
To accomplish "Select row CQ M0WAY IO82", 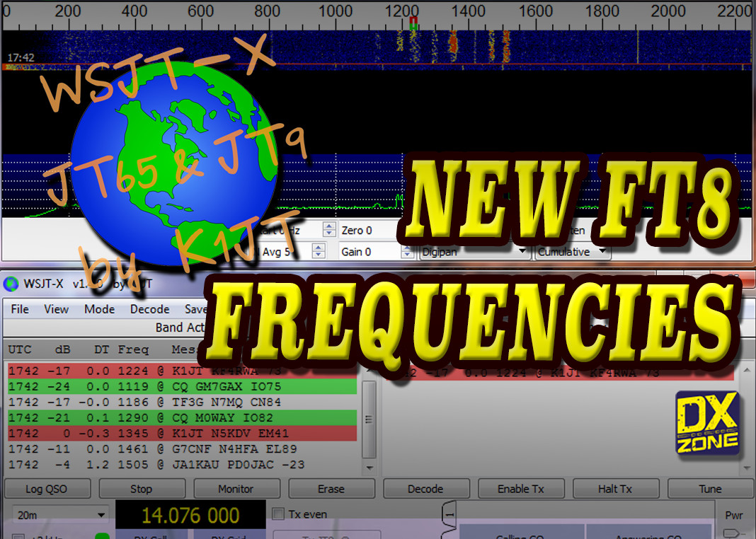I will tap(182, 417).
